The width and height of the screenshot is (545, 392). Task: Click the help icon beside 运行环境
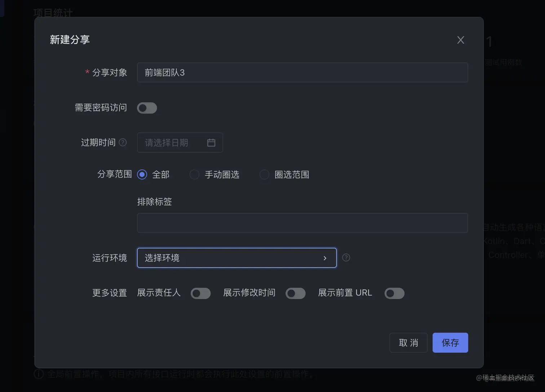(346, 258)
